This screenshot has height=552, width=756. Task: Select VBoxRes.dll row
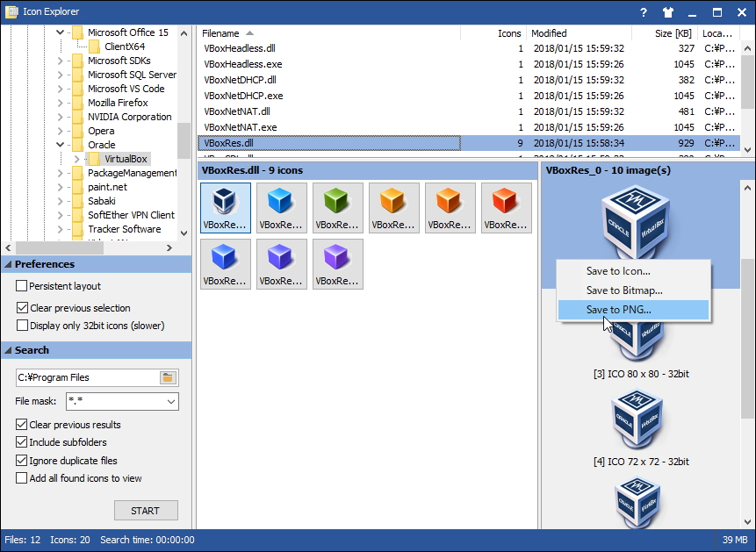469,143
